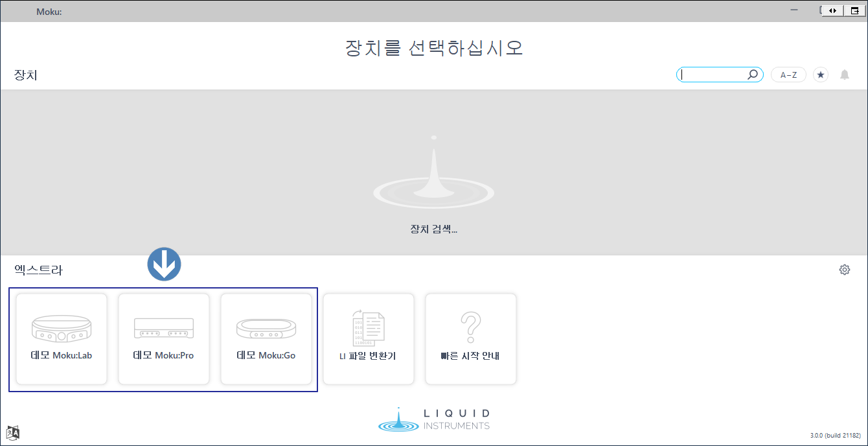
Task: Click the magnifying glass search icon
Action: click(x=752, y=75)
